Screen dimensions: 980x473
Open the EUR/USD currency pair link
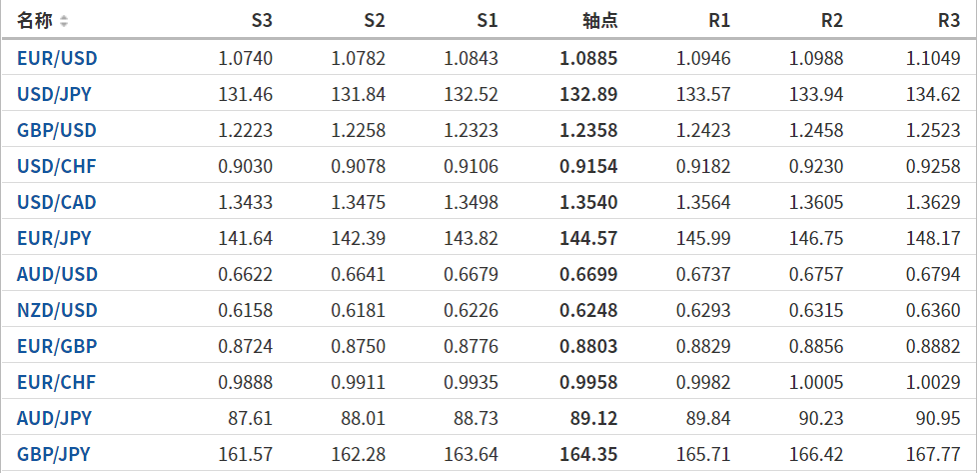coord(57,58)
